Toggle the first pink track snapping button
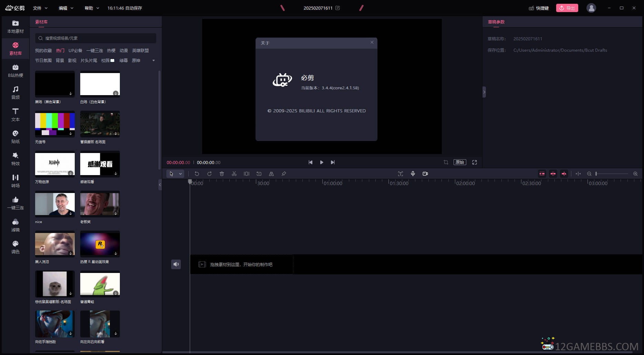The image size is (644, 355). [542, 174]
